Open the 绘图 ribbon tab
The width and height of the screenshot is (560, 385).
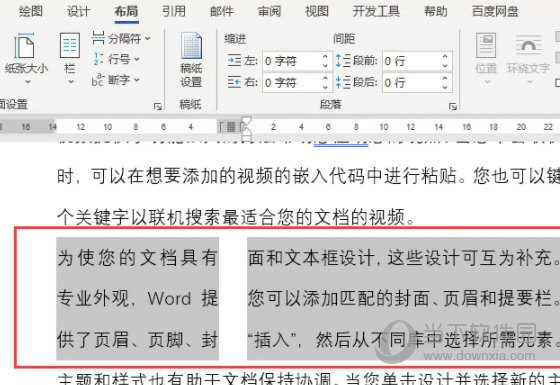(31, 11)
